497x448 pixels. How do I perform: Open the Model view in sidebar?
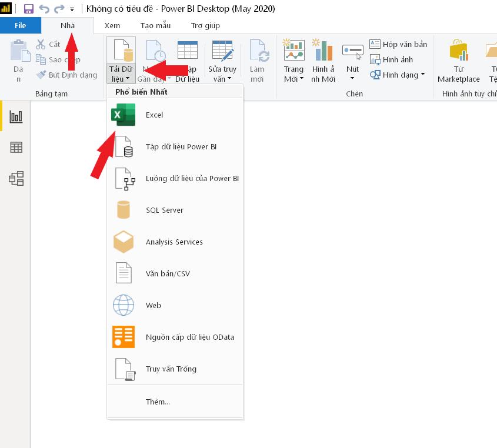click(x=16, y=178)
